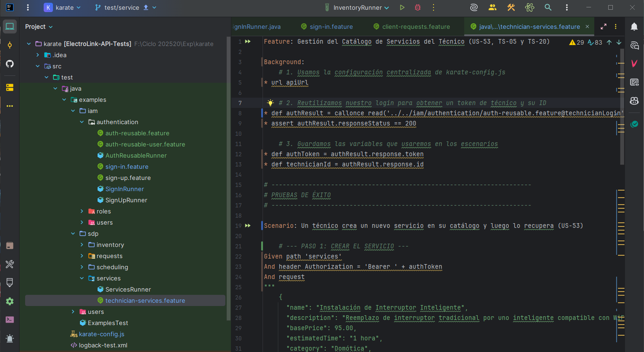
Task: Toggle the Project tool window button
Action: point(10,27)
